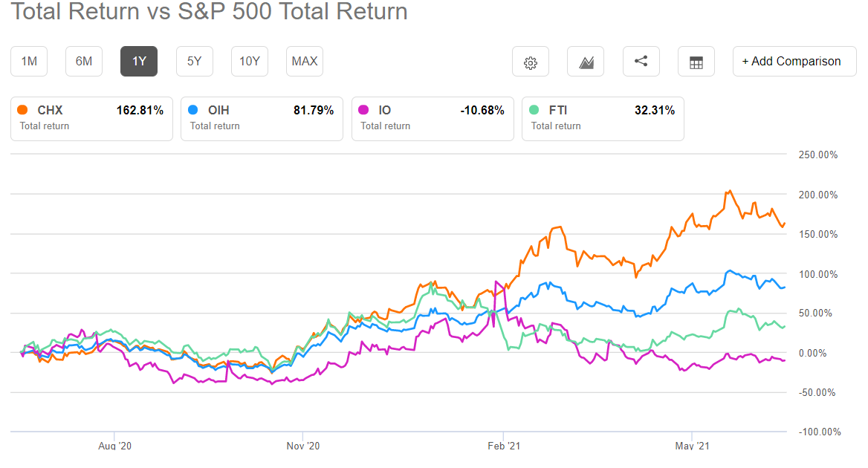Click the magenta IO color dot
The width and height of the screenshot is (868, 468).
[364, 109]
